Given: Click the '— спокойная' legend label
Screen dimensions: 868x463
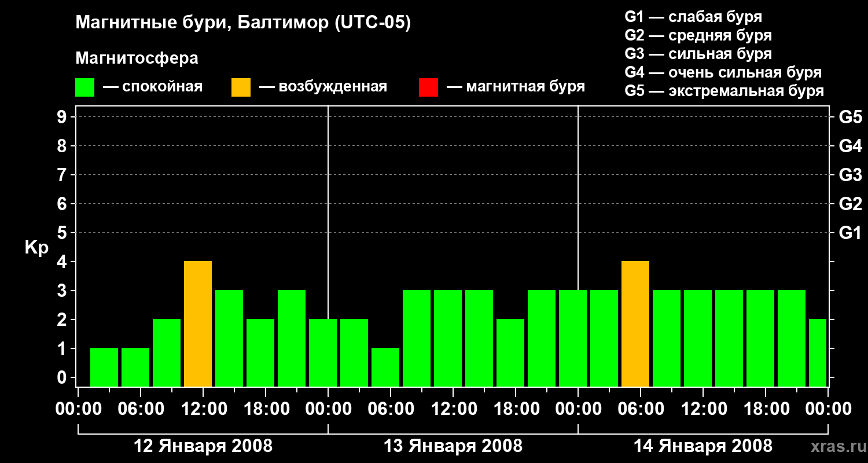Looking at the screenshot, I should pyautogui.click(x=153, y=87).
